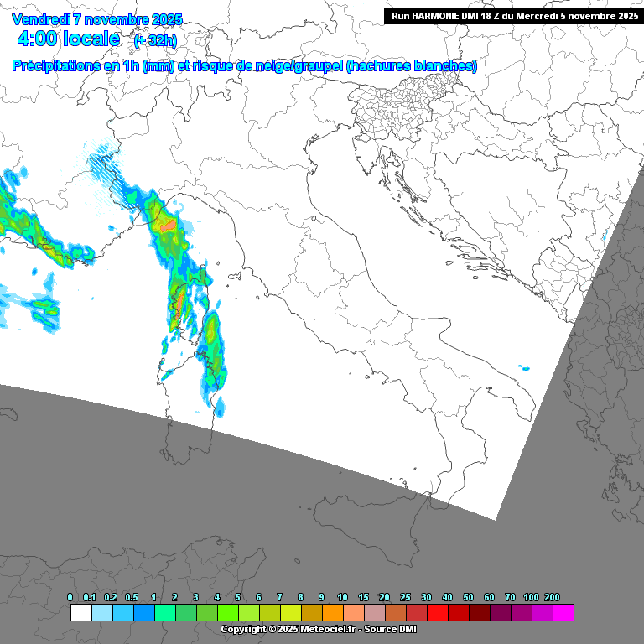Click the (+ 32h) forecast offset label
The height and width of the screenshot is (644, 644).
pyautogui.click(x=156, y=40)
